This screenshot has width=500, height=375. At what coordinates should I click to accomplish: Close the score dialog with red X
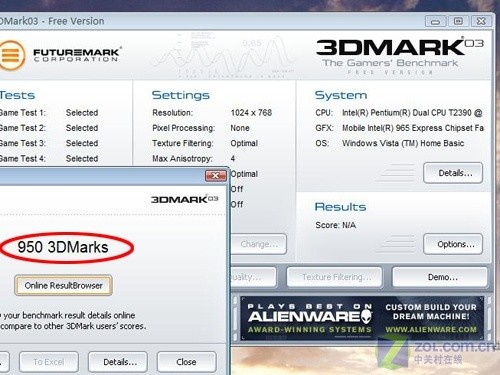[216, 175]
